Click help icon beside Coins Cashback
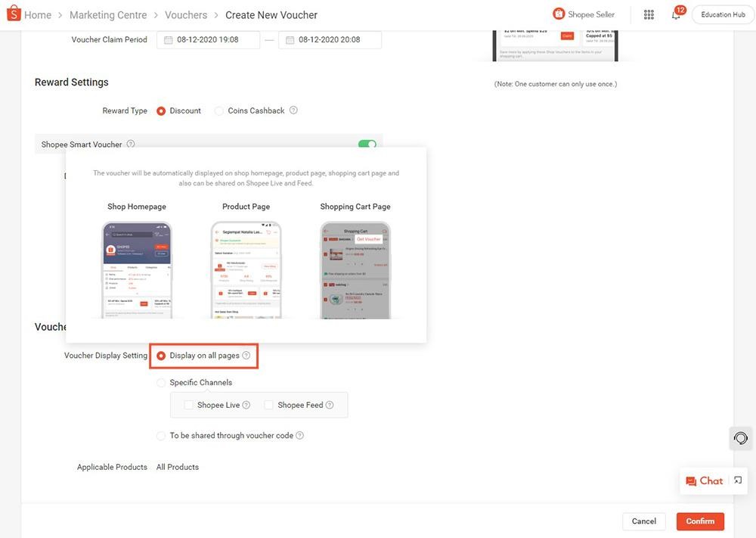This screenshot has height=538, width=756. coord(293,110)
